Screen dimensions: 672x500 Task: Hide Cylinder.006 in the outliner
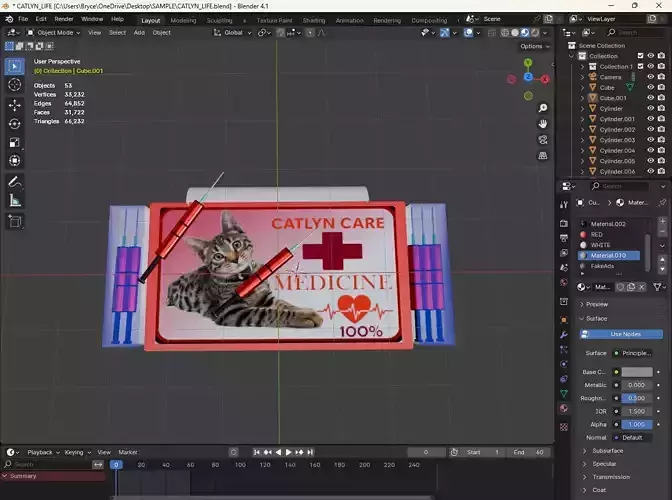click(651, 171)
